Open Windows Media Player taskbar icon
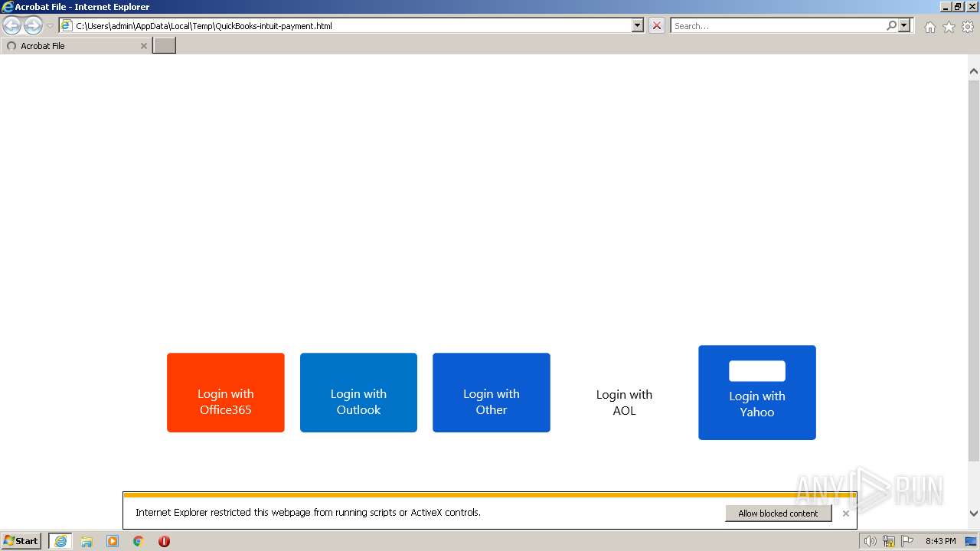The width and height of the screenshot is (980, 551). (113, 541)
